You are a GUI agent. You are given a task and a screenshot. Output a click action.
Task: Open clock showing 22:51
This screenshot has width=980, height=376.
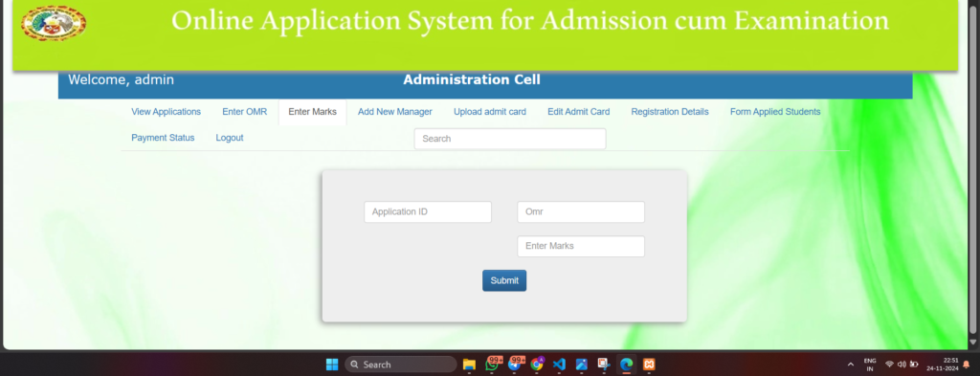pyautogui.click(x=943, y=365)
